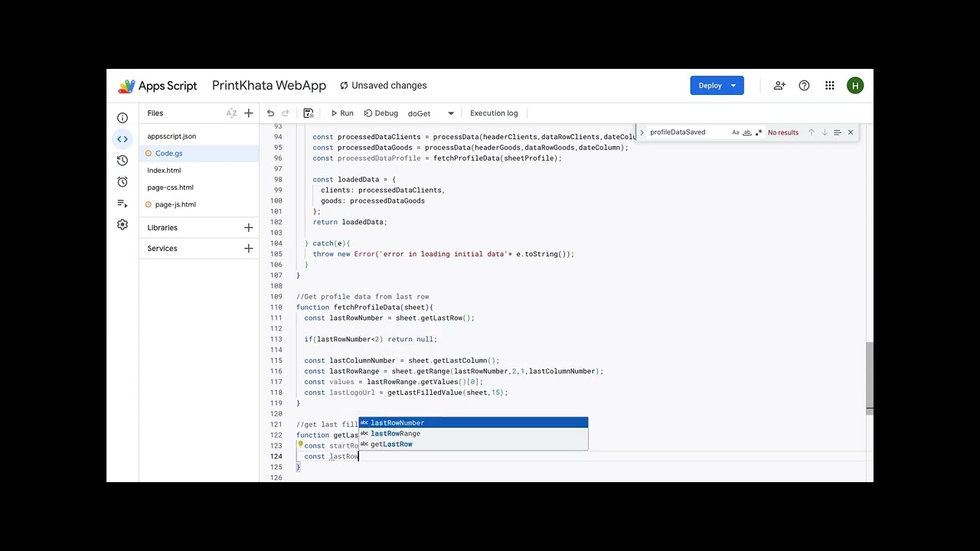Open the Google account avatar H
The image size is (980, 551).
tap(855, 86)
